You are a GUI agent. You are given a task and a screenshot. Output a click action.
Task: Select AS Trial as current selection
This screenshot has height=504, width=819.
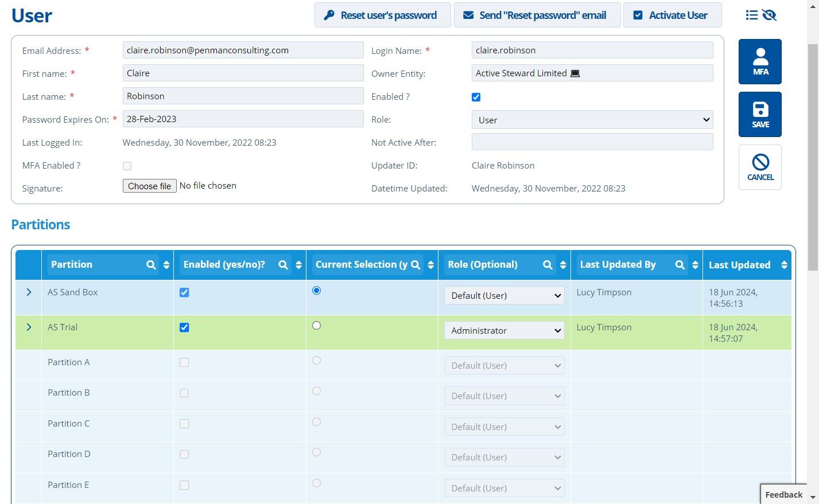316,326
